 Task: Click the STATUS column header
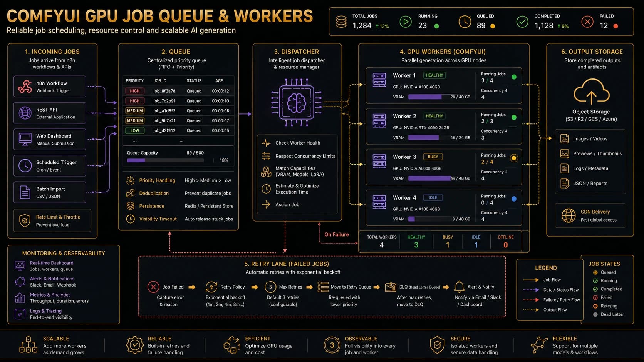coord(194,81)
